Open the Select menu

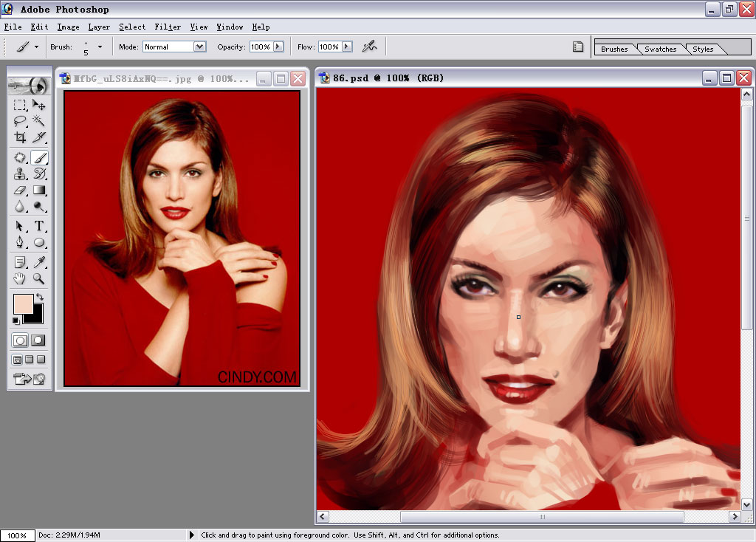(x=132, y=27)
